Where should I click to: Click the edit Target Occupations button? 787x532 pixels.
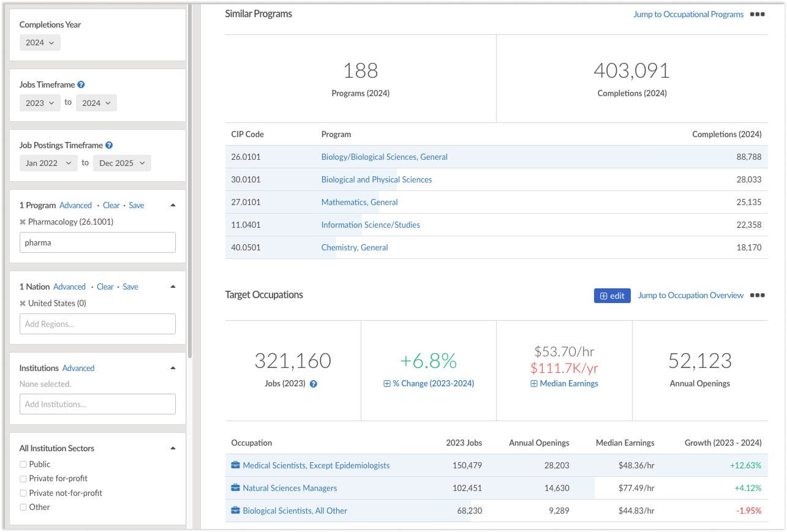(612, 296)
